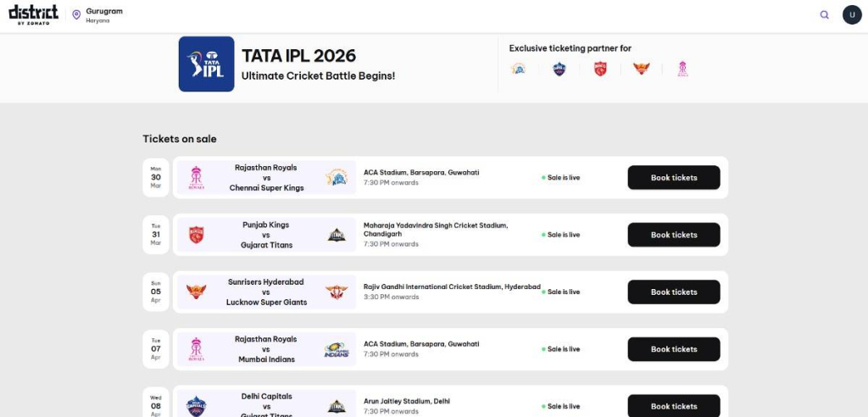Image resolution: width=868 pixels, height=417 pixels.
Task: Click Punjab Kings logo in 31 Mar match
Action: coord(197,235)
